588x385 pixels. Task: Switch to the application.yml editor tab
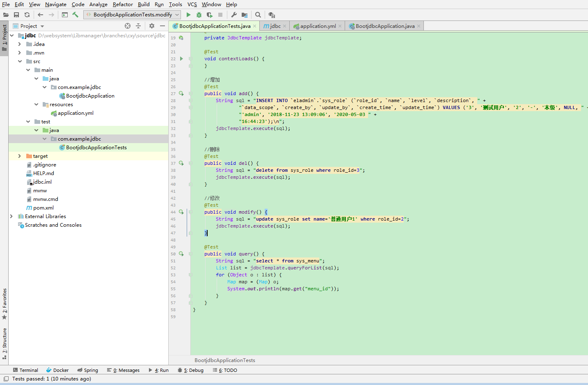[317, 25]
